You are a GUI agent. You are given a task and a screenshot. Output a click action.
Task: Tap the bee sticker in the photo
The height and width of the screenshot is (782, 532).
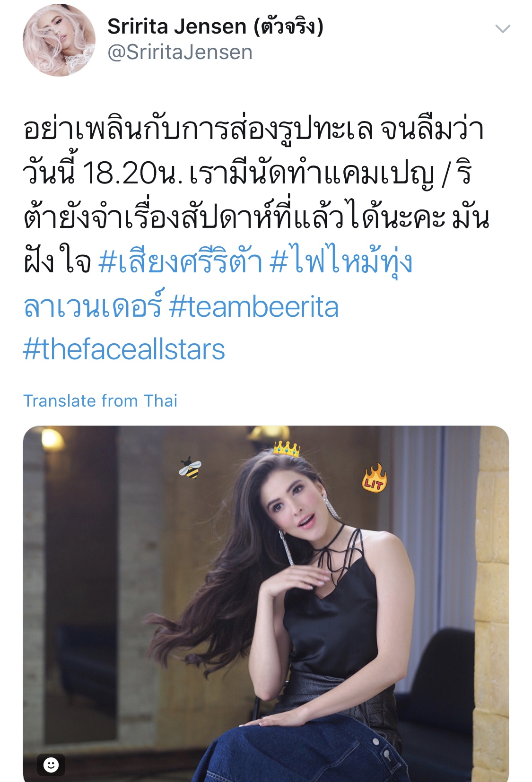190,468
